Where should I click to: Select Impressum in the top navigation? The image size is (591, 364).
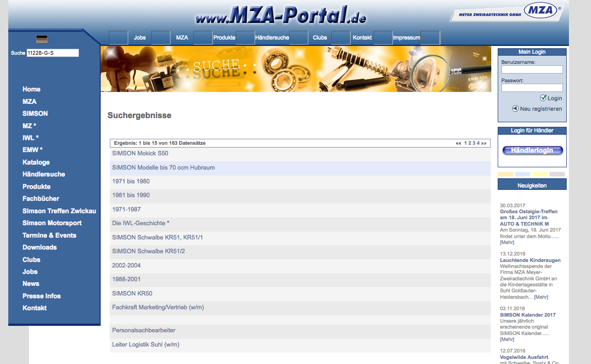click(406, 38)
